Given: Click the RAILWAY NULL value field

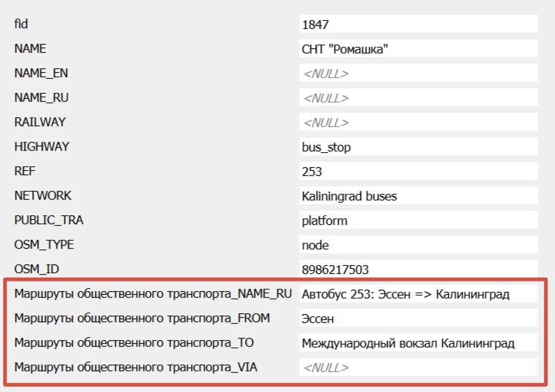Looking at the screenshot, I should pos(418,122).
